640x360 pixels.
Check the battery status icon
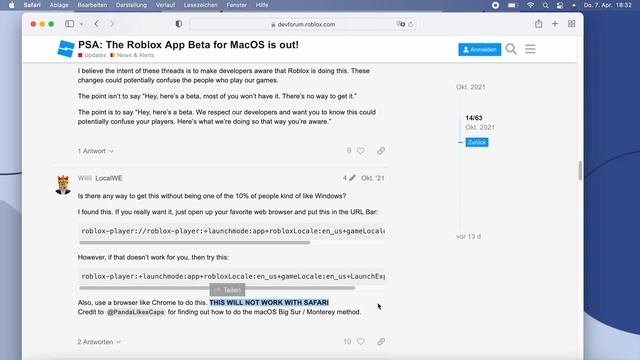pyautogui.click(x=512, y=5)
